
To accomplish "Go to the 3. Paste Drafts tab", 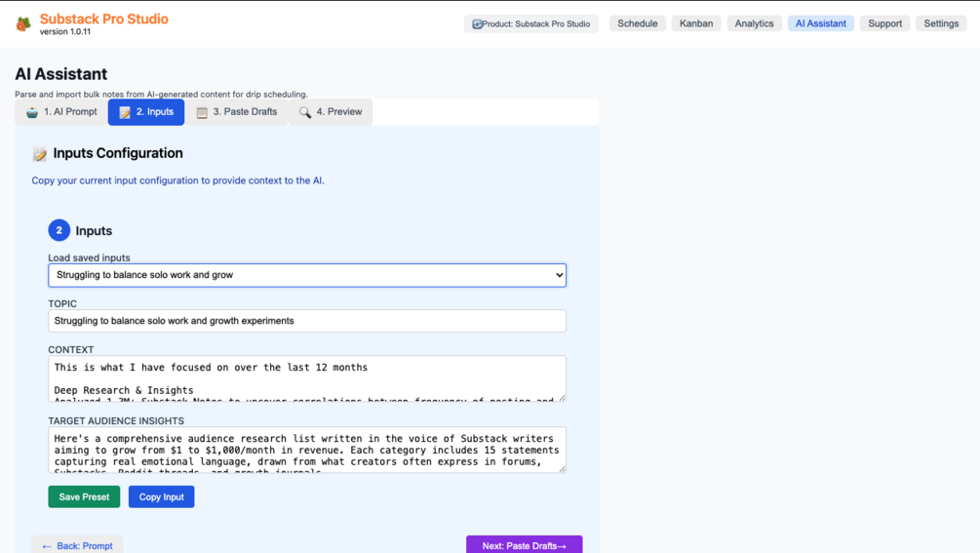I will pyautogui.click(x=236, y=112).
